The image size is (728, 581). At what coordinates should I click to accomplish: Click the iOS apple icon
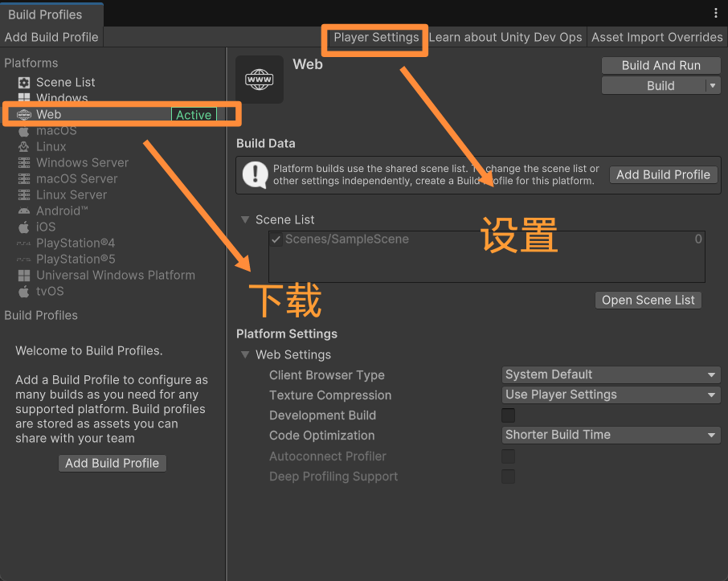click(x=23, y=227)
